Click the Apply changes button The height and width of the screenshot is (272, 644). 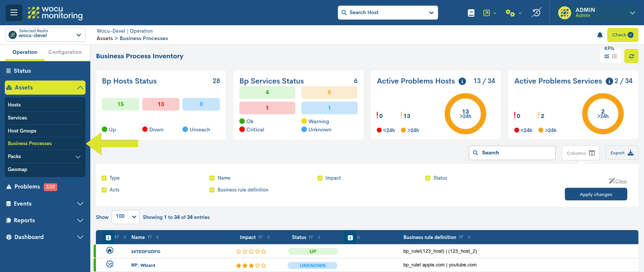coord(596,194)
